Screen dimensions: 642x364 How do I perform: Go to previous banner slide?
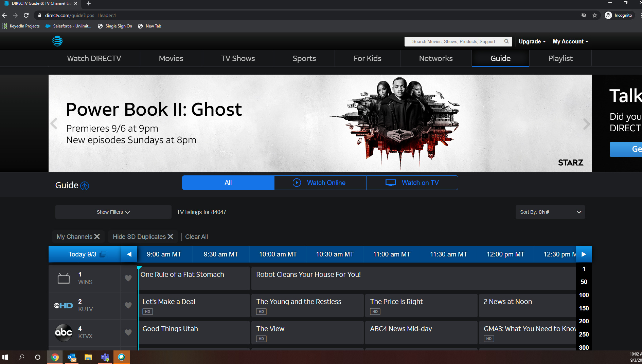click(54, 124)
